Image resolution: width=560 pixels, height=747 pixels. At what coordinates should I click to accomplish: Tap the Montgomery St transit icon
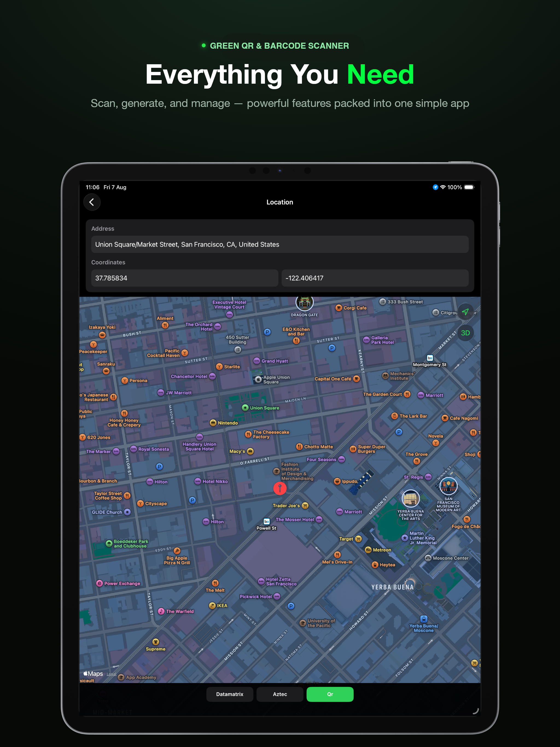[430, 358]
